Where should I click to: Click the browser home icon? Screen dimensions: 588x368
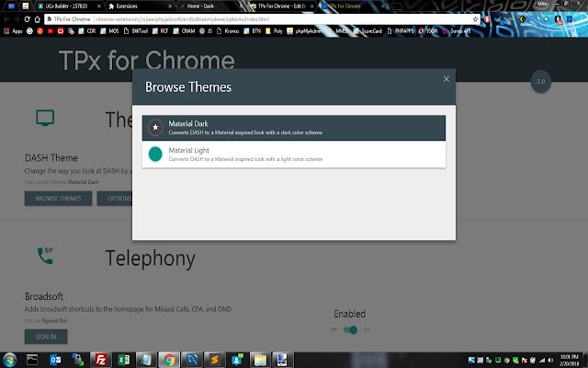37,19
